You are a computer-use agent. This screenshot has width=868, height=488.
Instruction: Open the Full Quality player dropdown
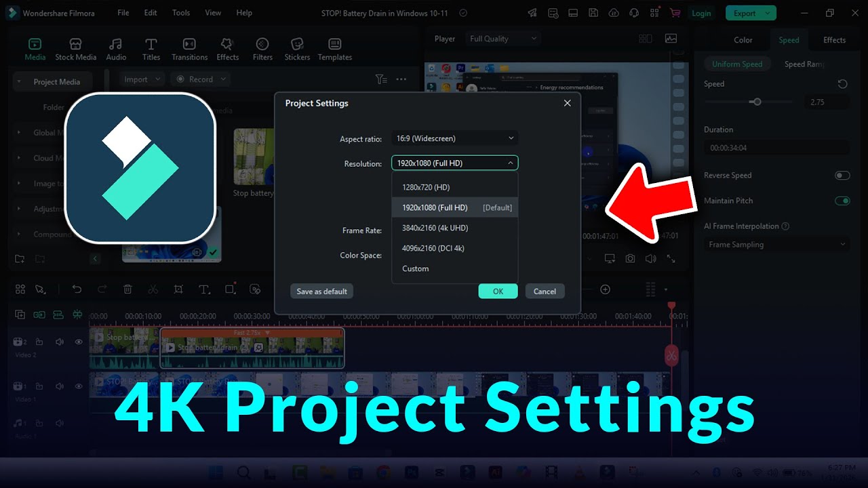pyautogui.click(x=502, y=39)
